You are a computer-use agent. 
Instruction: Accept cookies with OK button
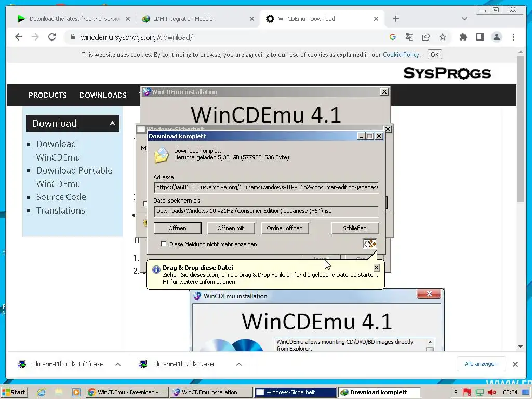435,54
